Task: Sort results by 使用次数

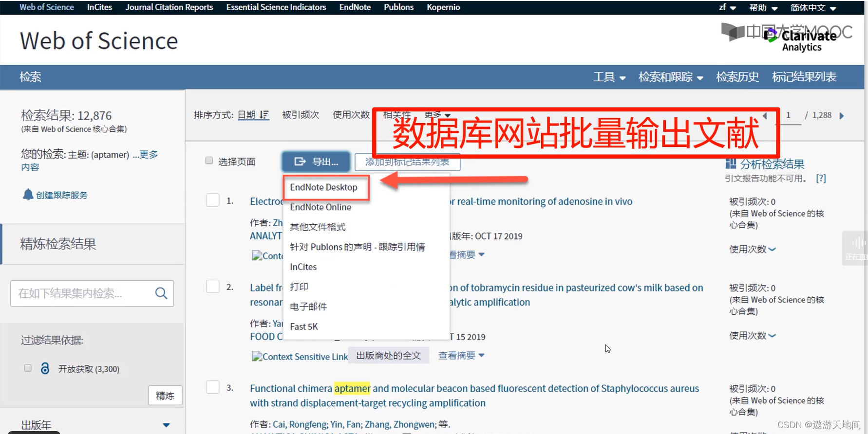Action: pos(351,115)
